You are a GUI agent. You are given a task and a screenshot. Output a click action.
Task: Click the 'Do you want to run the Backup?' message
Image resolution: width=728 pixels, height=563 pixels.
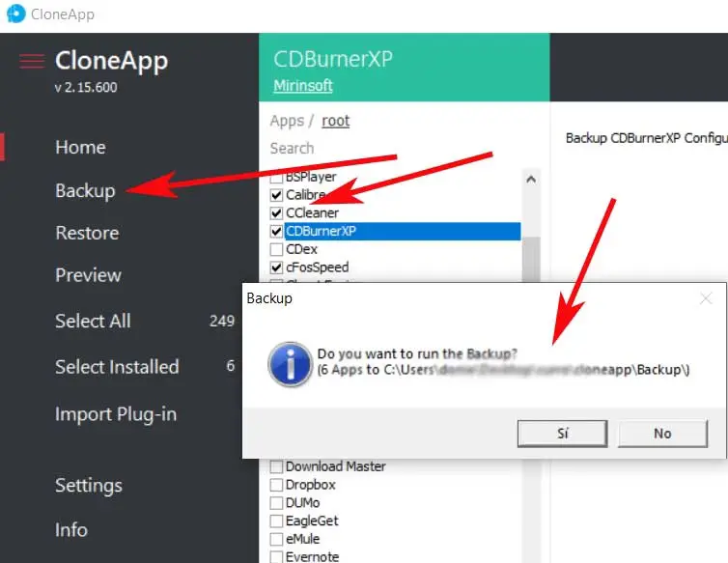point(417,354)
